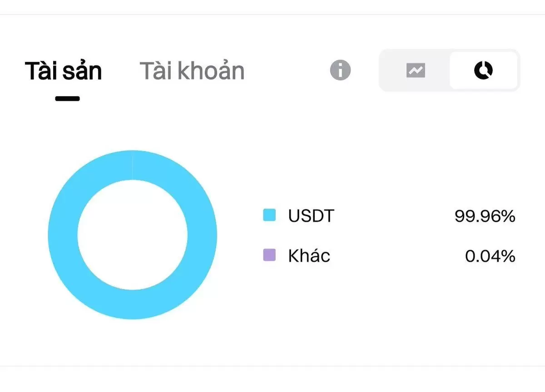Click the black underline beneath Tài sản

[x=68, y=98]
